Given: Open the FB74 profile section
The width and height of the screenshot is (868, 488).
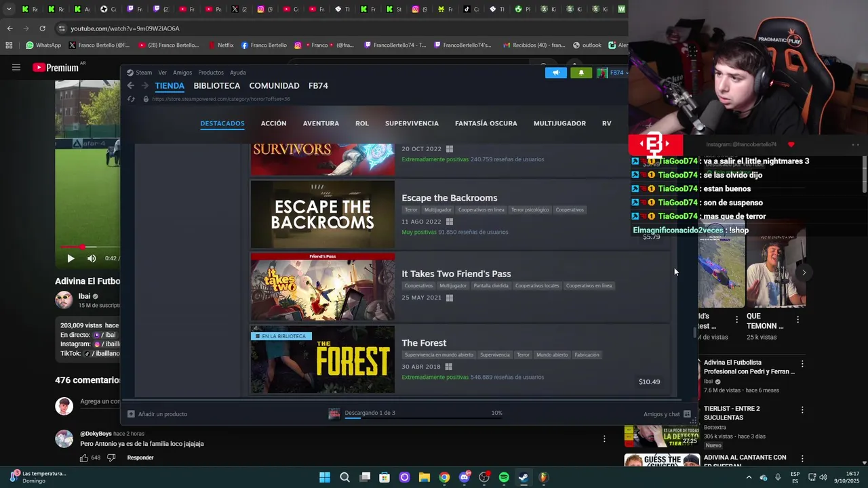Looking at the screenshot, I should pyautogui.click(x=318, y=86).
